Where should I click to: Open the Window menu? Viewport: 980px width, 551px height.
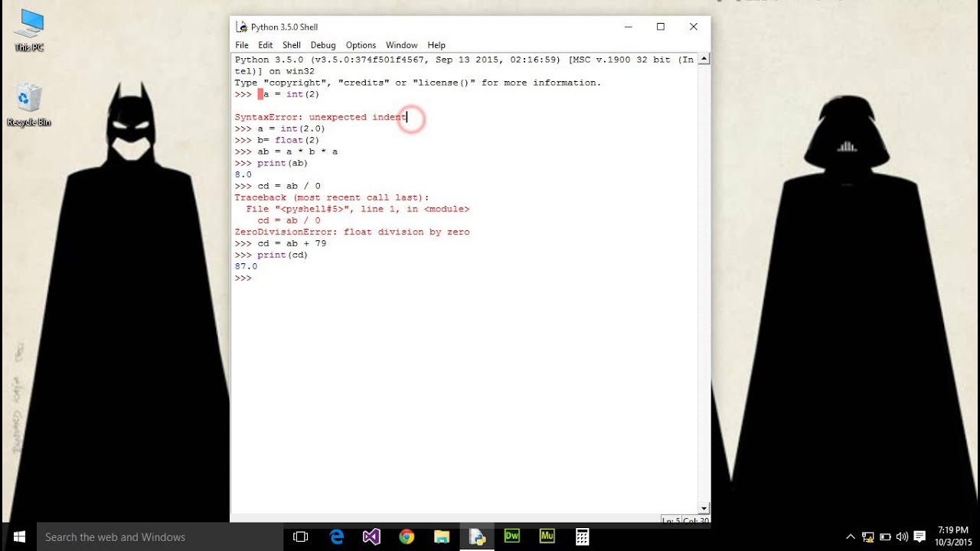[x=401, y=45]
